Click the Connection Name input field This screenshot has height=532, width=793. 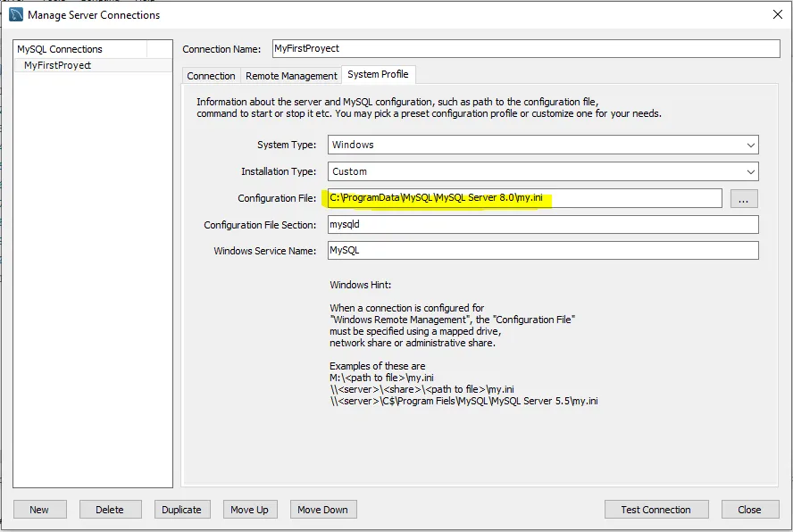tap(526, 48)
